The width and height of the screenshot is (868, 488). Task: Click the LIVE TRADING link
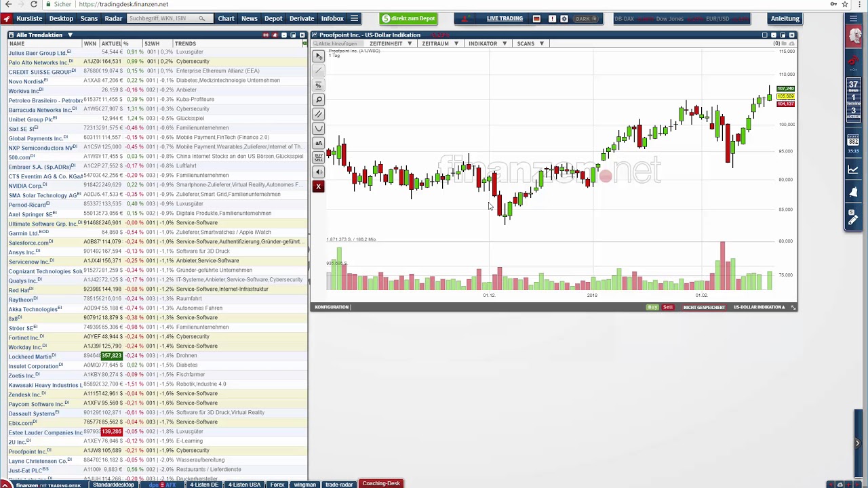[505, 19]
